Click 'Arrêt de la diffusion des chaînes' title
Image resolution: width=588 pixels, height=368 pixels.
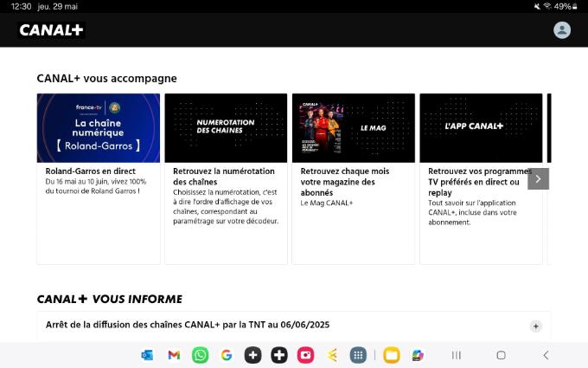[188, 325]
